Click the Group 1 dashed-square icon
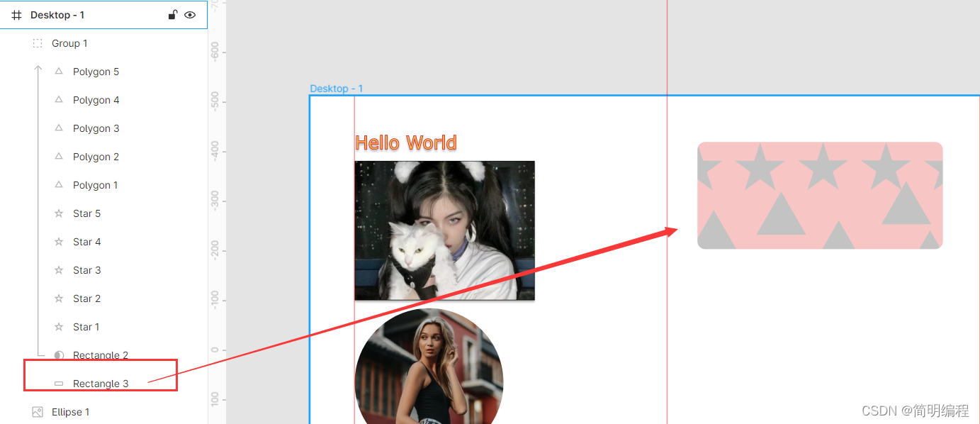This screenshot has width=980, height=424. [x=38, y=43]
